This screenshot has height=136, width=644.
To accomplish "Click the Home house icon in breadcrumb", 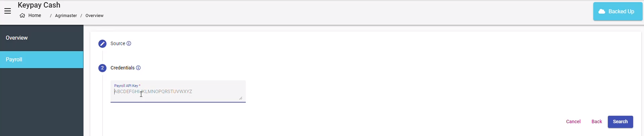I will tap(22, 16).
